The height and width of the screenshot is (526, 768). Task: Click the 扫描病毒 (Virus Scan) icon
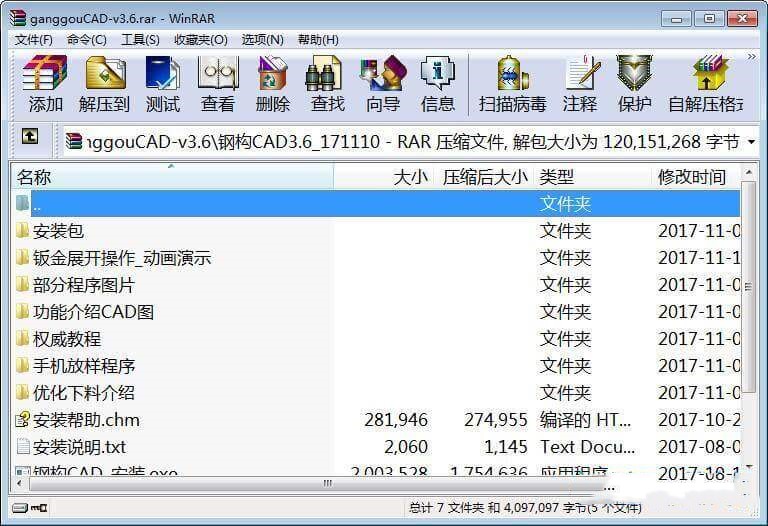click(x=512, y=73)
